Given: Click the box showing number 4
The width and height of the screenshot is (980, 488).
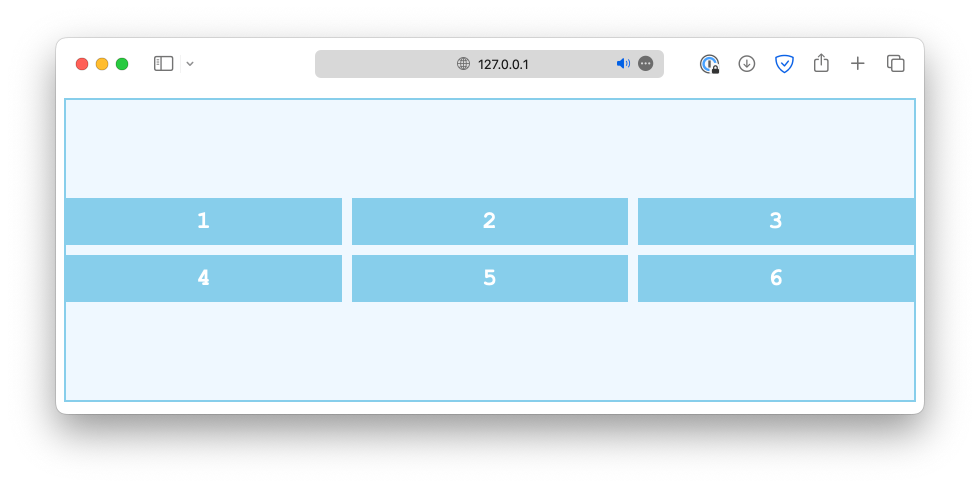Looking at the screenshot, I should [203, 278].
